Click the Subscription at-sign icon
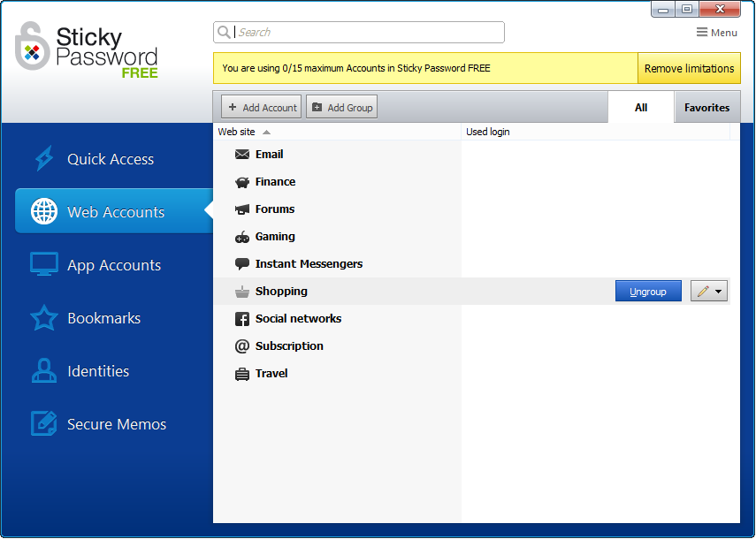 242,345
